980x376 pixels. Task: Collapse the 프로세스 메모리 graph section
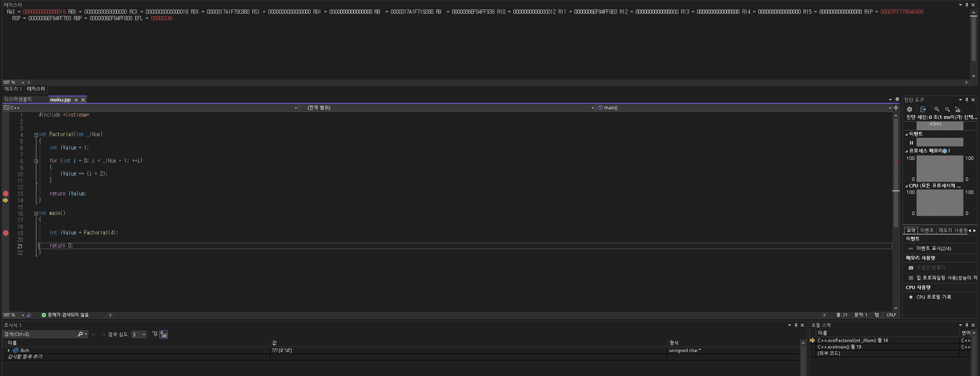click(906, 151)
